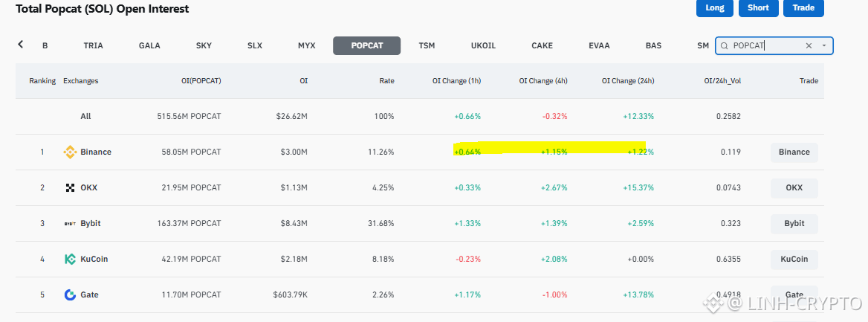868x322 pixels.
Task: Click the $603.79K Gate OI value
Action: click(x=290, y=294)
